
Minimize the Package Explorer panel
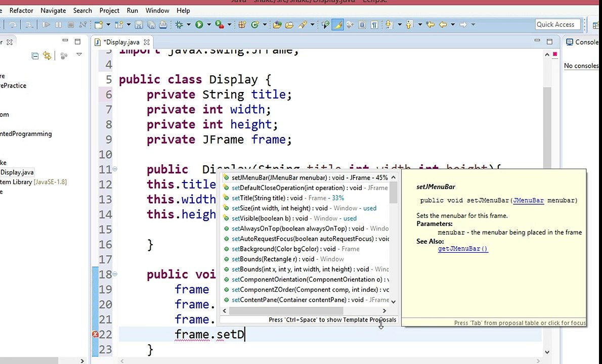coord(65,40)
